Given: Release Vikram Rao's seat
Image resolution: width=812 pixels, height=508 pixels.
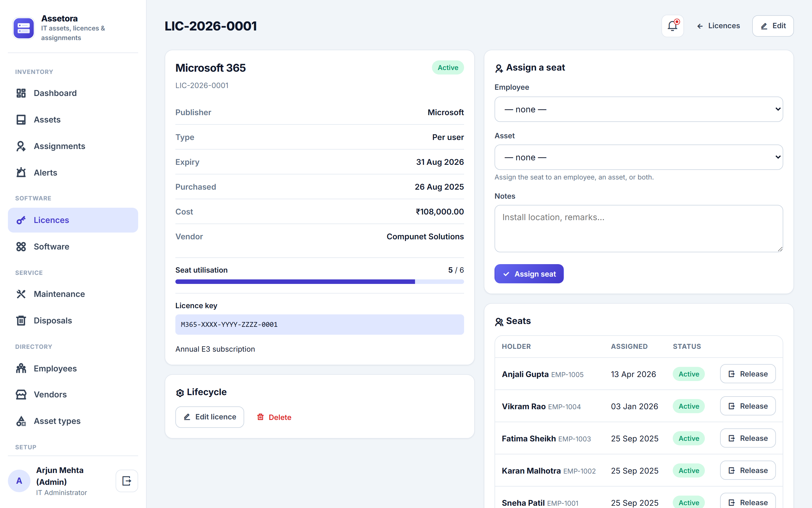Looking at the screenshot, I should click(748, 406).
